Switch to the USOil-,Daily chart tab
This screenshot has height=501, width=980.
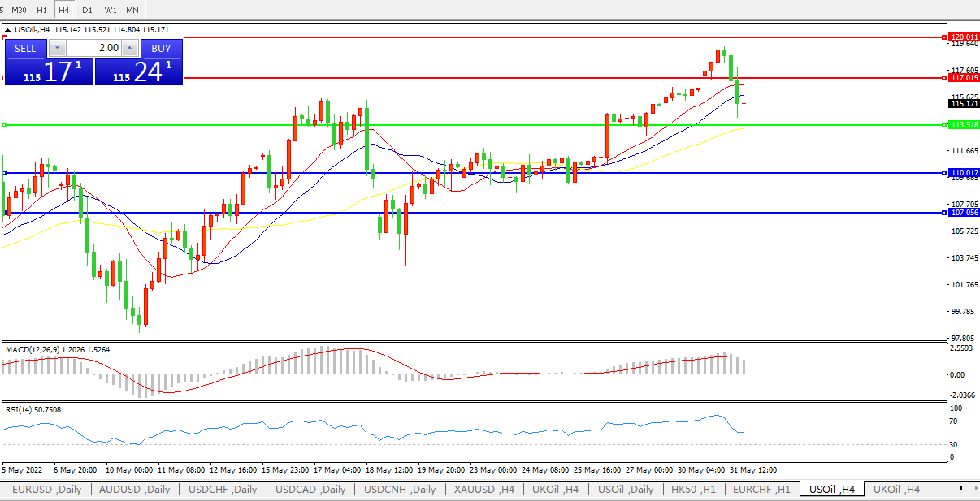pyautogui.click(x=627, y=489)
